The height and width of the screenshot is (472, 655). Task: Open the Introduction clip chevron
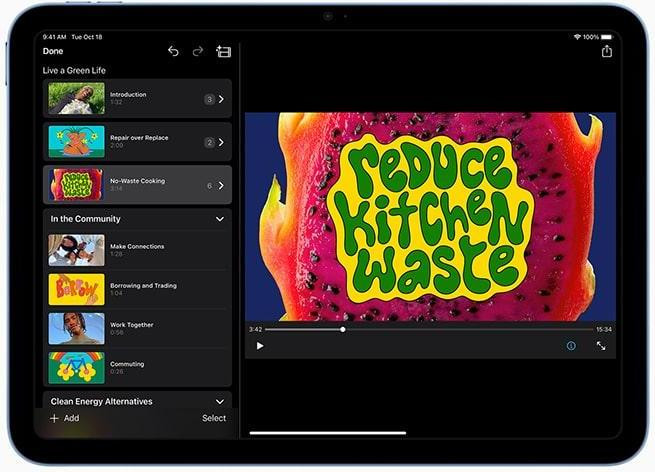tap(221, 99)
